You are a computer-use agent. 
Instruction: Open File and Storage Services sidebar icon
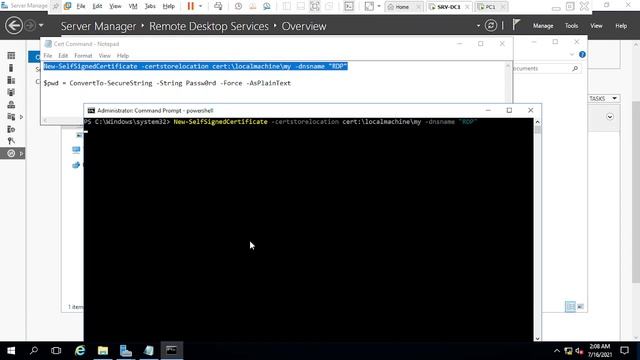pyautogui.click(x=11, y=117)
